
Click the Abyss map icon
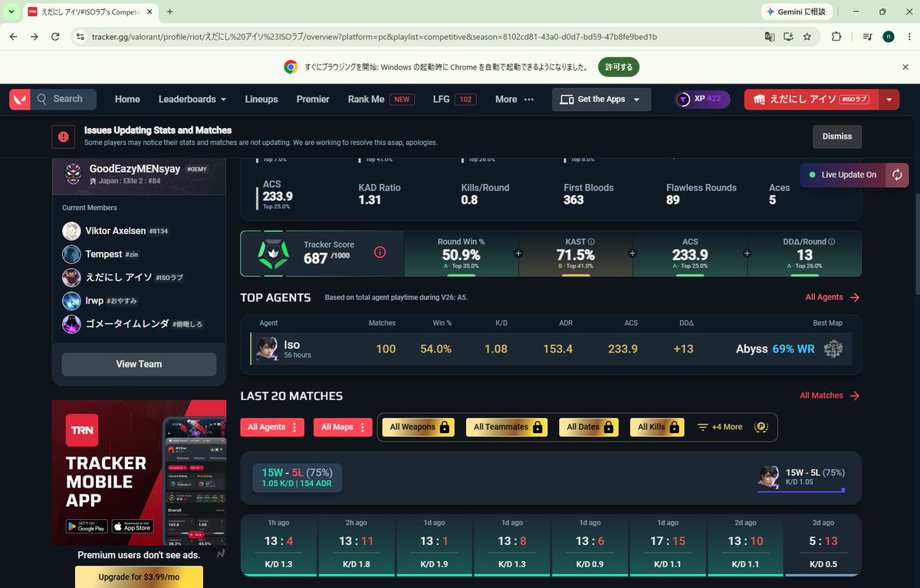(x=833, y=349)
